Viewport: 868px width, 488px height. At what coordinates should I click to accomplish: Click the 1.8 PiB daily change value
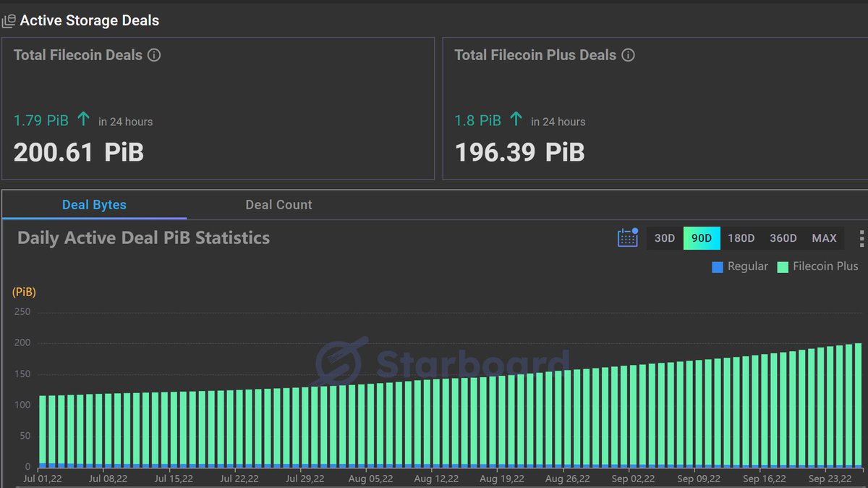(x=477, y=120)
